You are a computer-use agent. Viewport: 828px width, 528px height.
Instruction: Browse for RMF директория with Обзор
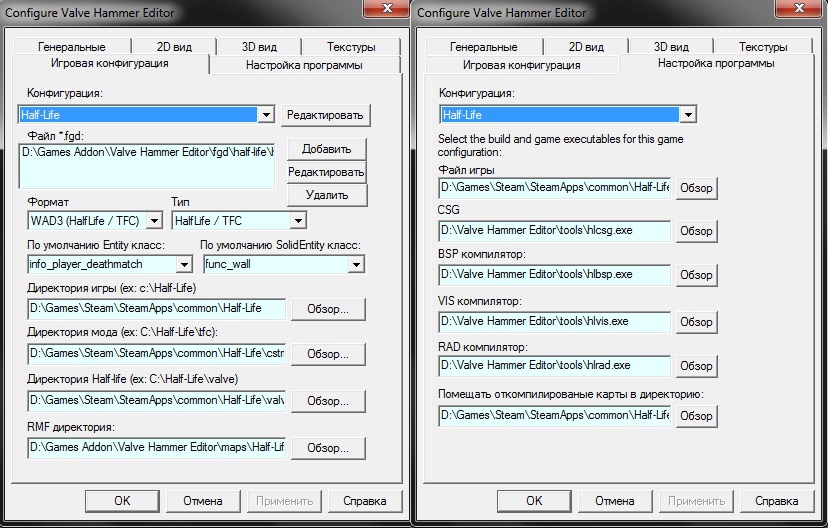pyautogui.click(x=328, y=448)
